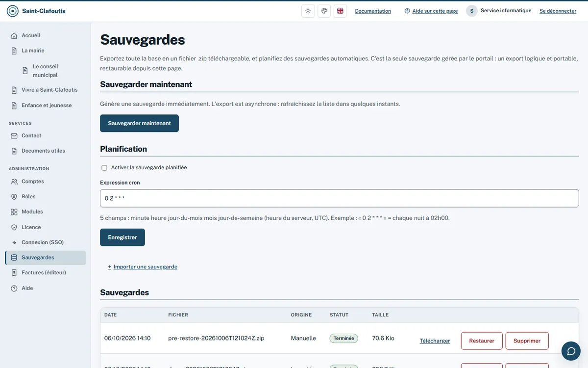Click the FICHIER column header
The height and width of the screenshot is (368, 588).
pos(178,315)
